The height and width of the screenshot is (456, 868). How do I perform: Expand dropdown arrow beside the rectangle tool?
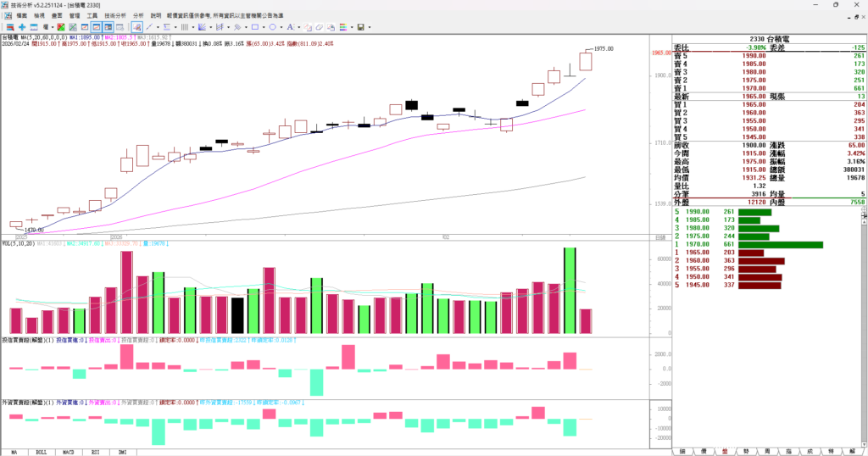(264, 27)
